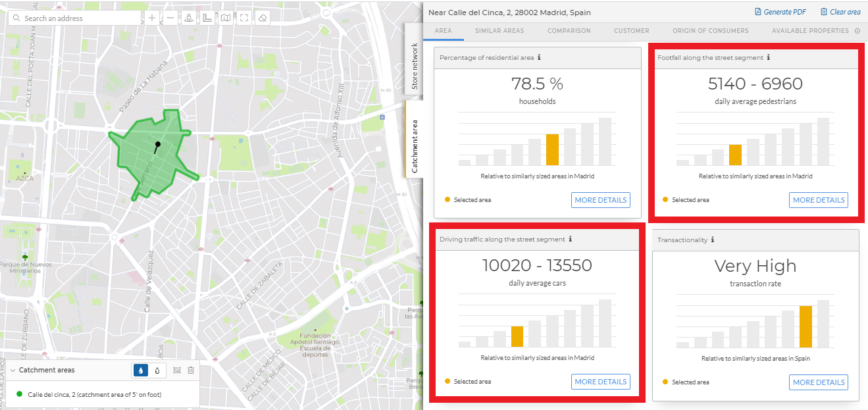Delete catchment areas using the trash icon
This screenshot has height=410, width=868.
(x=191, y=370)
